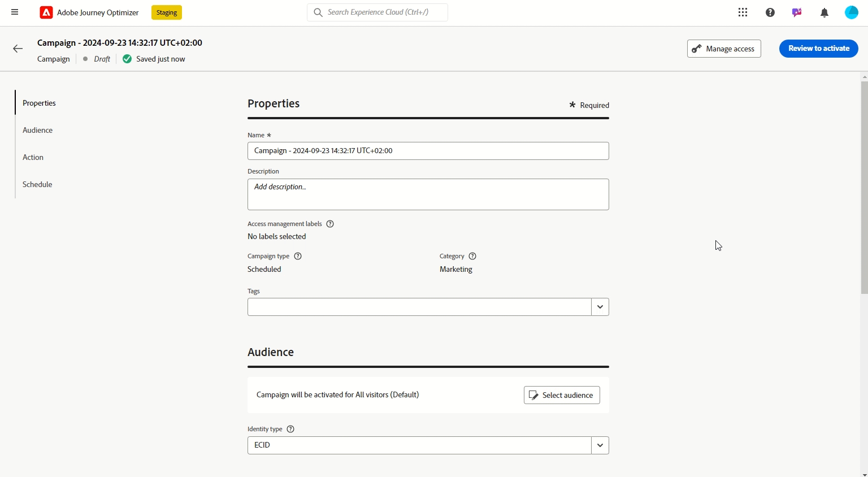The image size is (868, 477).
Task: Open the app switcher grid
Action: (x=743, y=12)
